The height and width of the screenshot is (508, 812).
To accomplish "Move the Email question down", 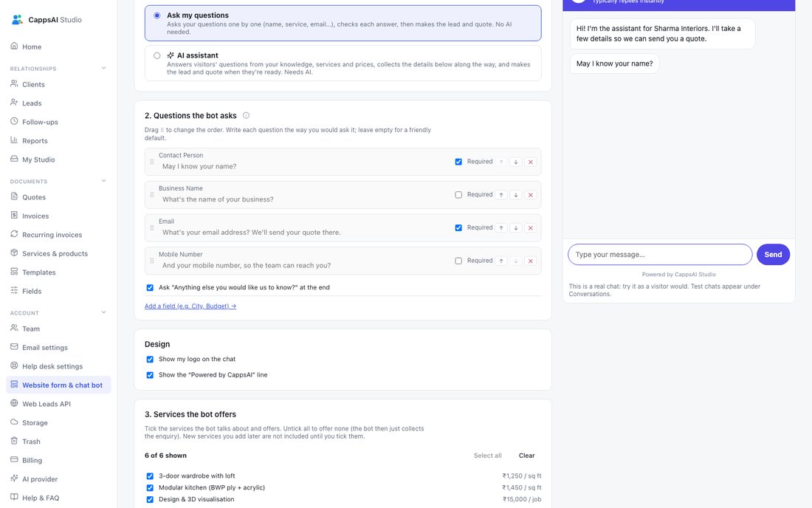I will pos(516,228).
